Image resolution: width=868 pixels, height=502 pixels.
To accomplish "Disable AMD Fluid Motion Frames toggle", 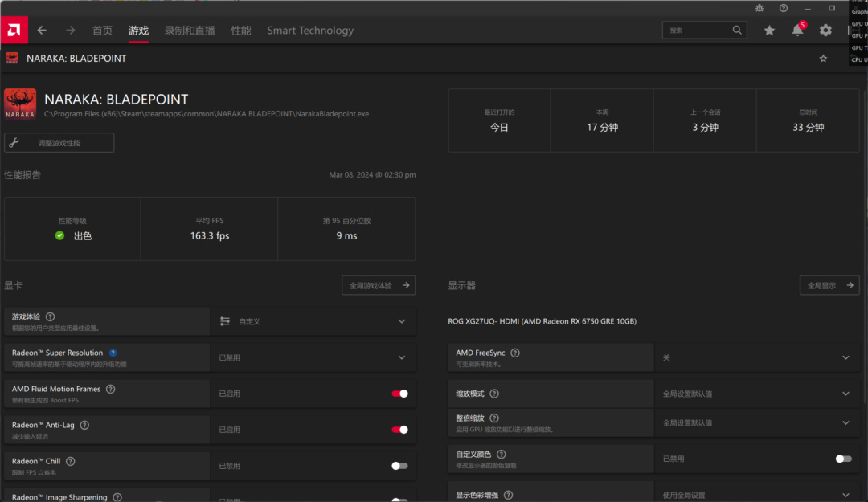I will click(399, 394).
